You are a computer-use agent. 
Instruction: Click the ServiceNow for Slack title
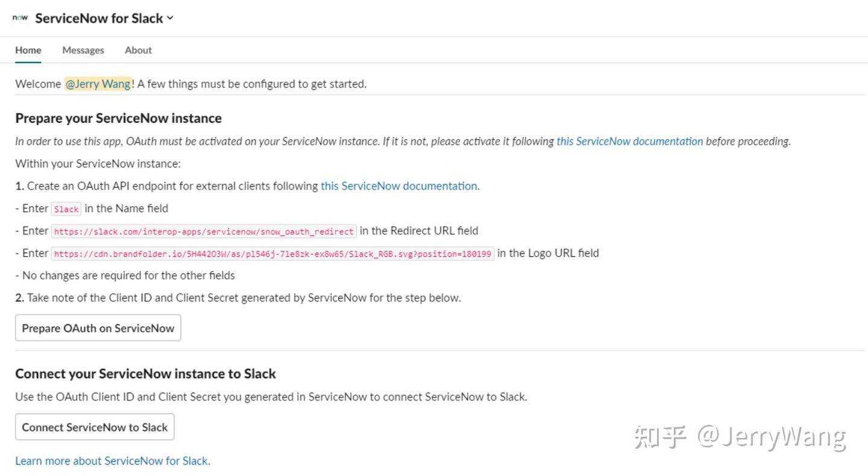[x=98, y=18]
